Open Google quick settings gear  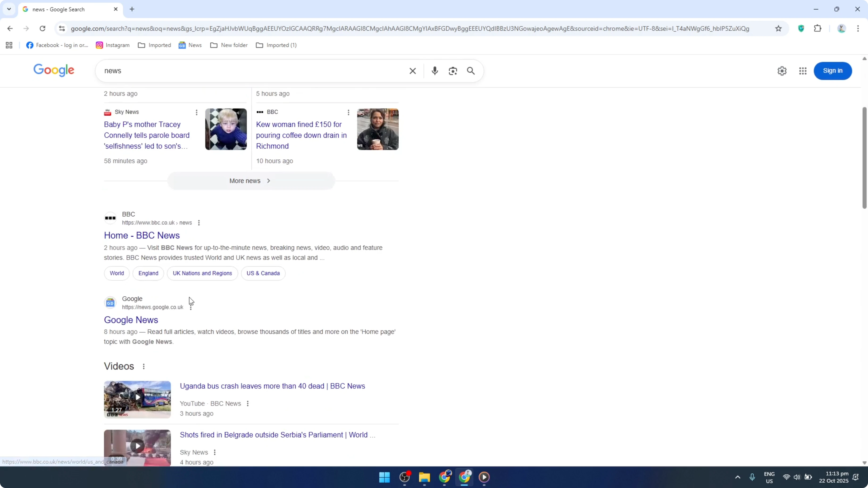click(x=782, y=71)
